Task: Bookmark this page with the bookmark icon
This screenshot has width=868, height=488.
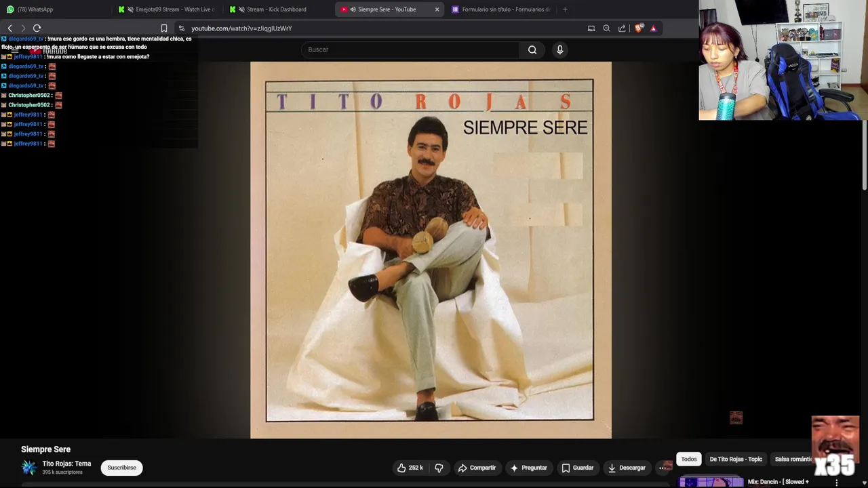Action: (164, 28)
